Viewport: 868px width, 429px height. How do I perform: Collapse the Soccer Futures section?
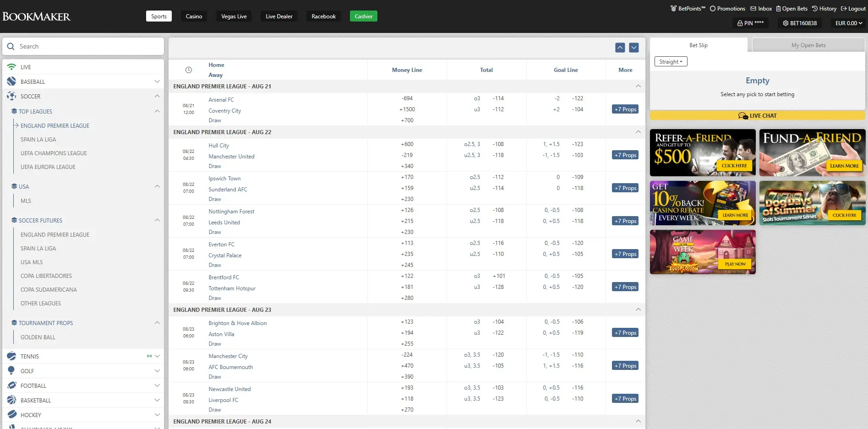157,220
